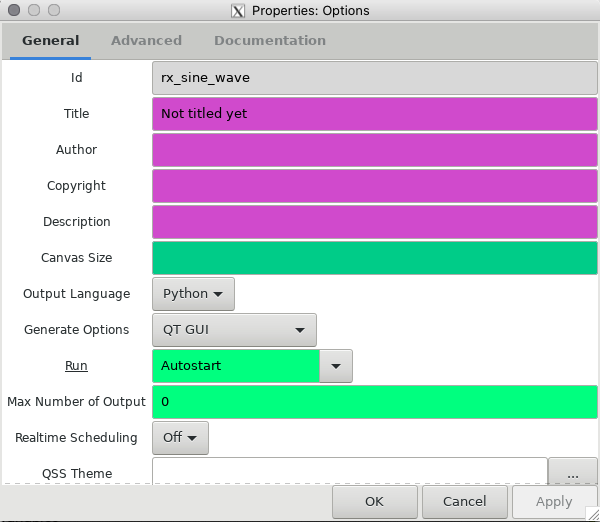Click the Cancel button

(465, 501)
